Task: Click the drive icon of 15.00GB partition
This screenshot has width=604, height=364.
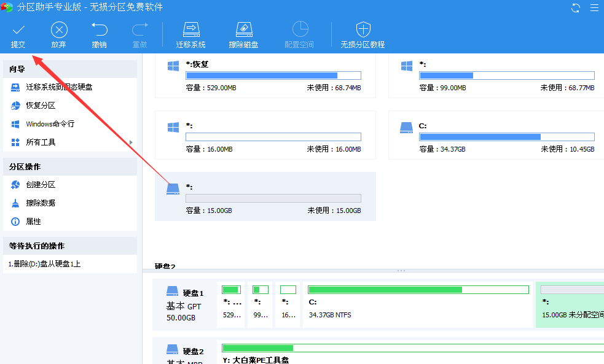Action: [173, 188]
